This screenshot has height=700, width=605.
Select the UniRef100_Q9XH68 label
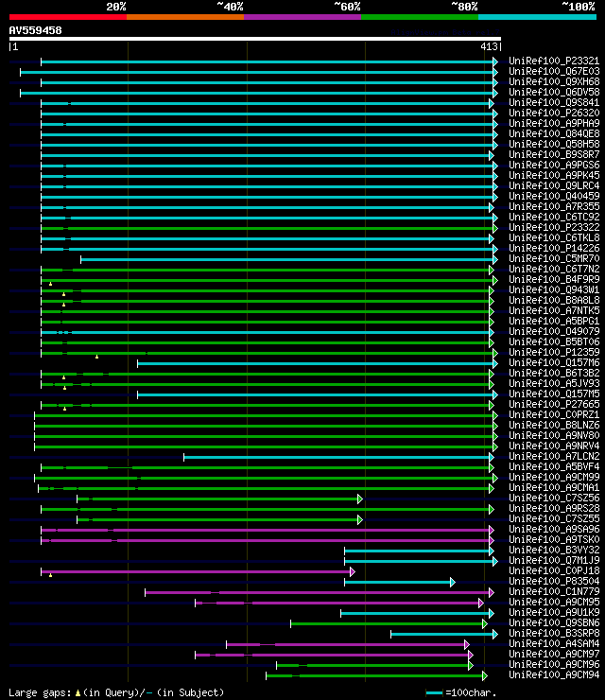tap(554, 81)
